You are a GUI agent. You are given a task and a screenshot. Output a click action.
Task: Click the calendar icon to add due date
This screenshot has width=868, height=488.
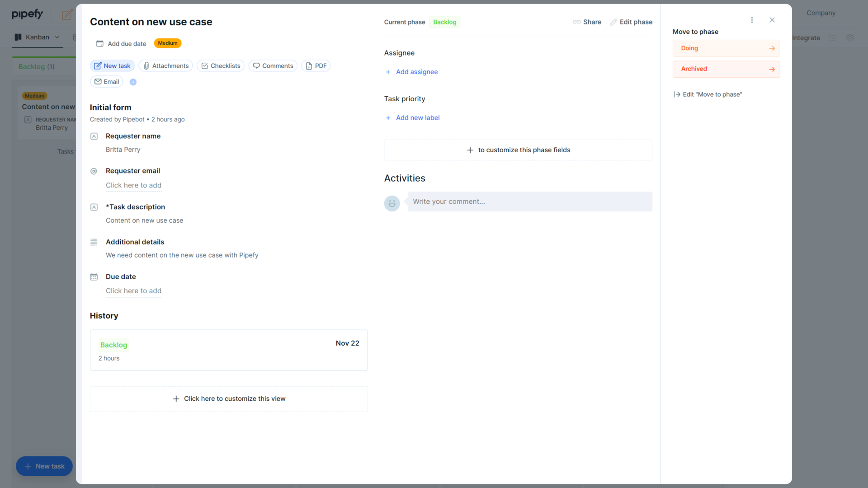click(100, 43)
